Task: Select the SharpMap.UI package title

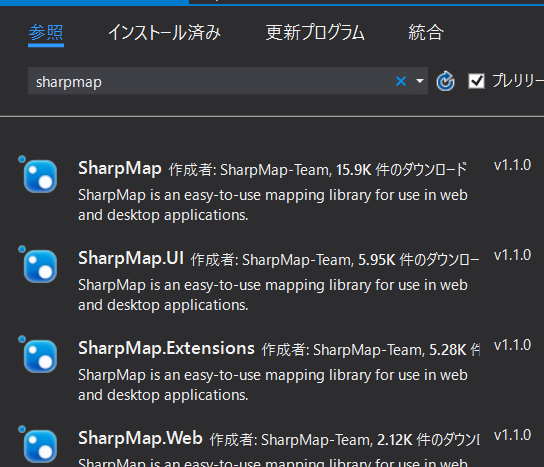Action: click(x=131, y=259)
